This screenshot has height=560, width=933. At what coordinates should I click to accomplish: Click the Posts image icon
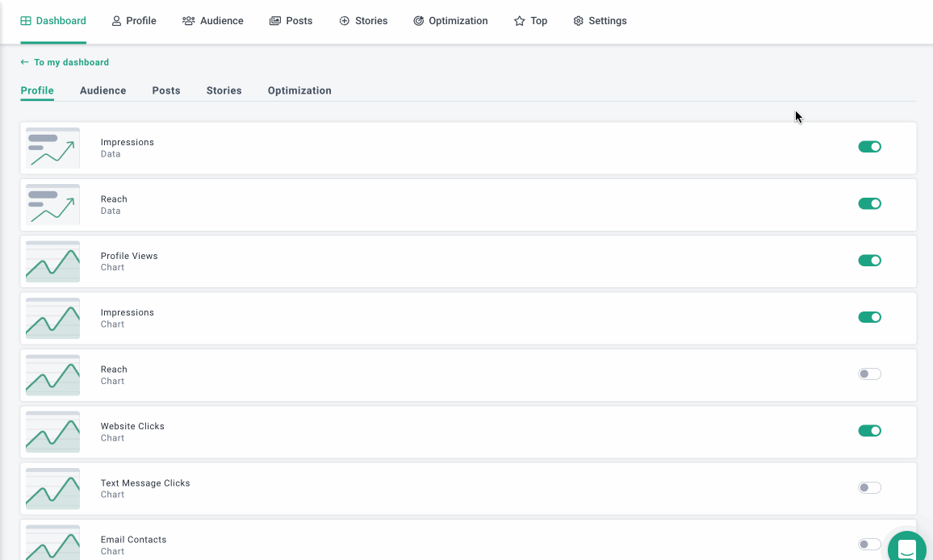point(275,21)
